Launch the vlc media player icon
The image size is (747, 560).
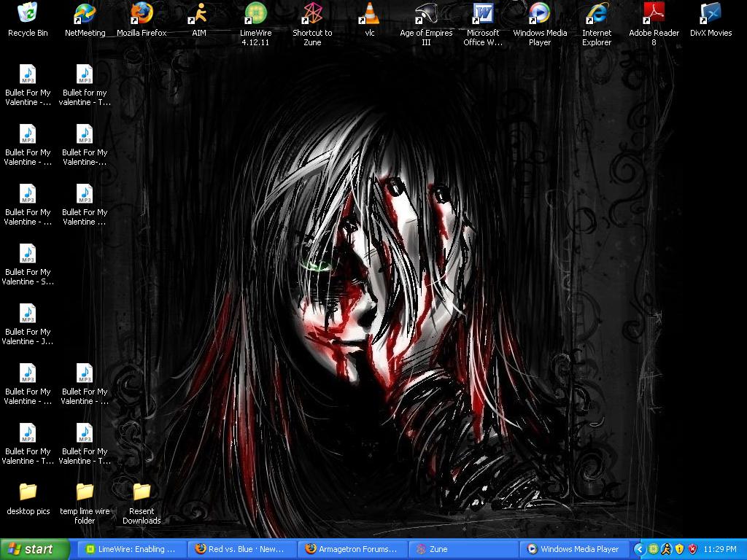[370, 15]
